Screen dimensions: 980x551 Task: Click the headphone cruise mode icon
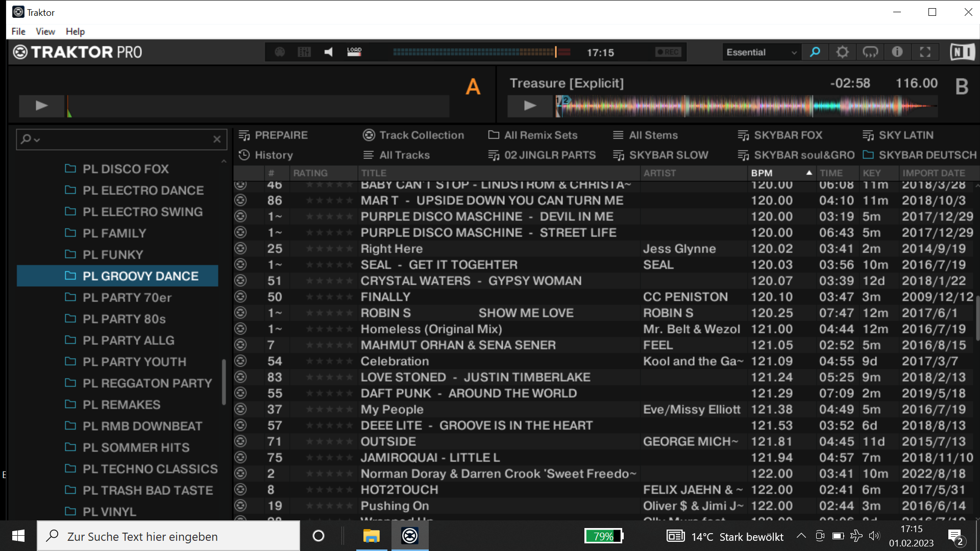870,52
